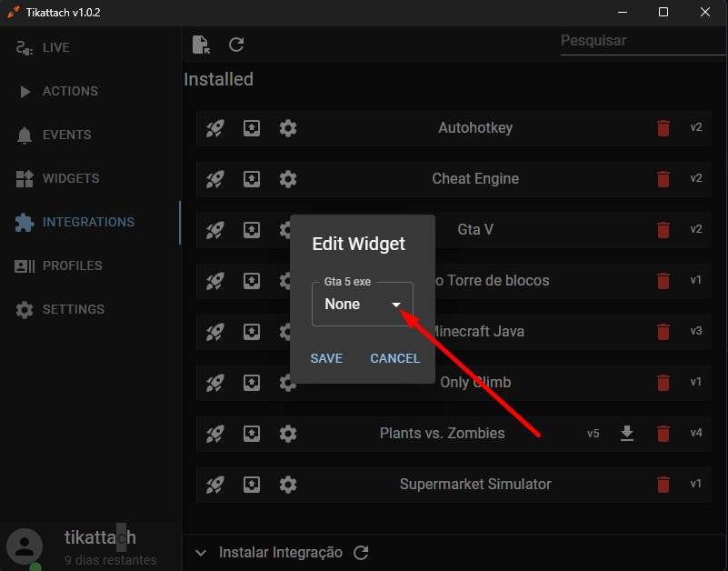Click the v3 version of Minecraft Java
Screen dimensions: 728x571
click(695, 331)
